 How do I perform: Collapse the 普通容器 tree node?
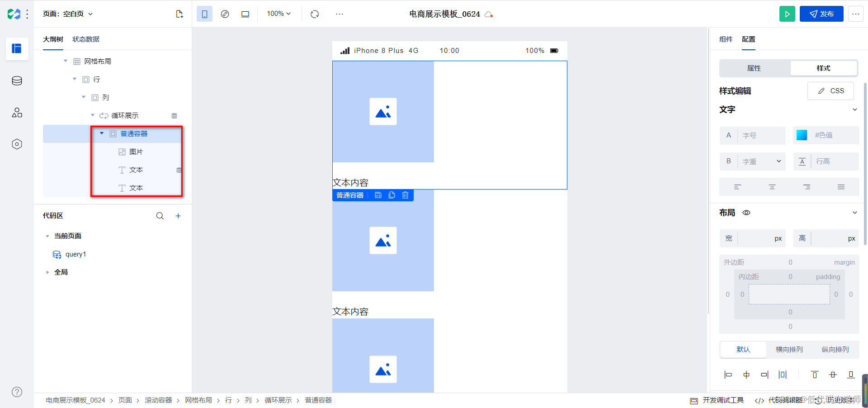tap(102, 133)
